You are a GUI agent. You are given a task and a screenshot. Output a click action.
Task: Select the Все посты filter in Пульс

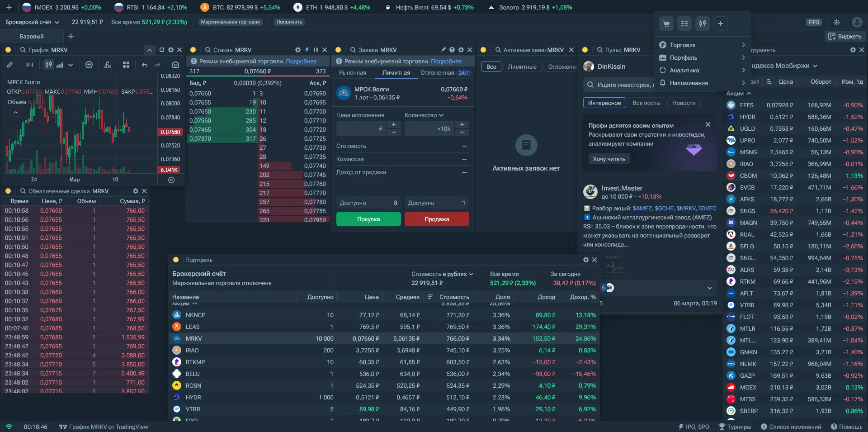[x=646, y=103]
